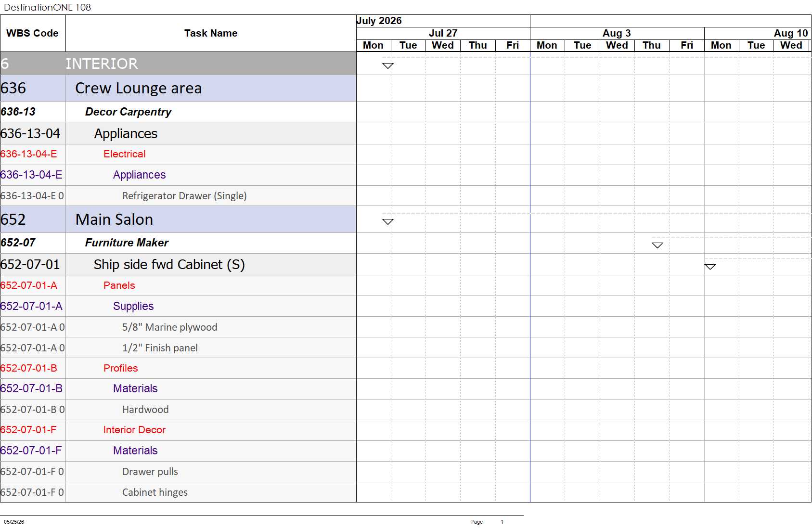The height and width of the screenshot is (528, 812).
Task: Click WBS code 636-13-04
Action: point(30,133)
